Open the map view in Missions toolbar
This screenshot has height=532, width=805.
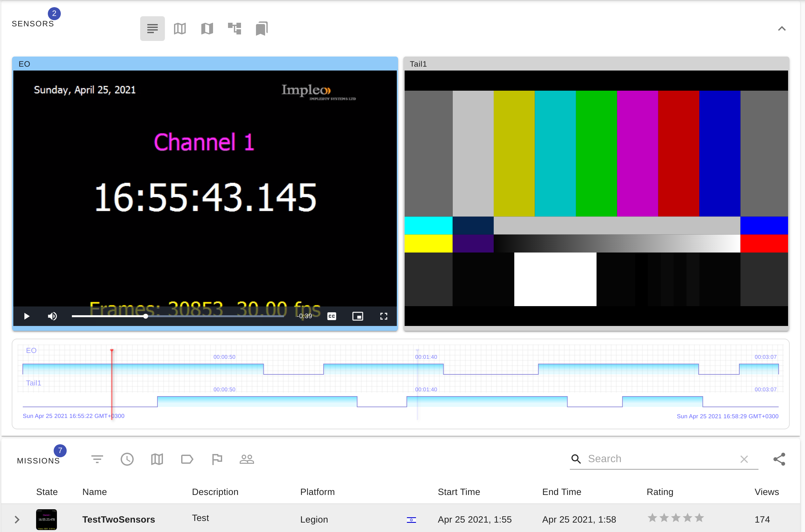tap(157, 459)
